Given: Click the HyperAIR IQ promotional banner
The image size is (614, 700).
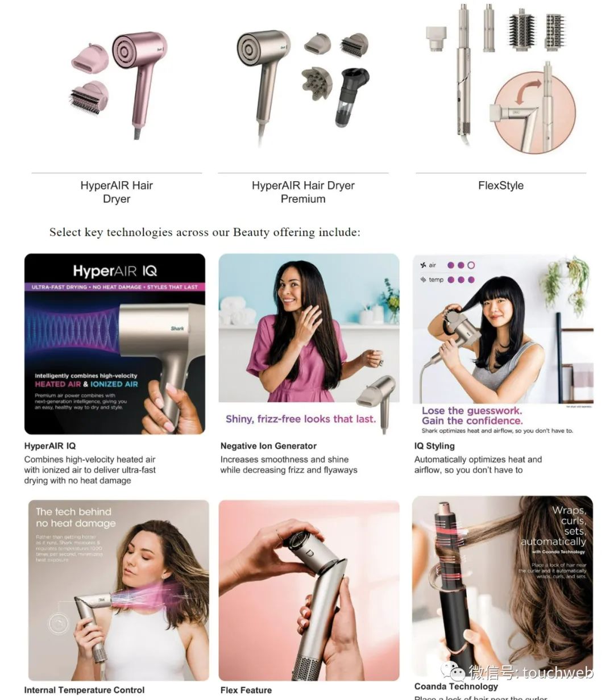Looking at the screenshot, I should pyautogui.click(x=115, y=344).
